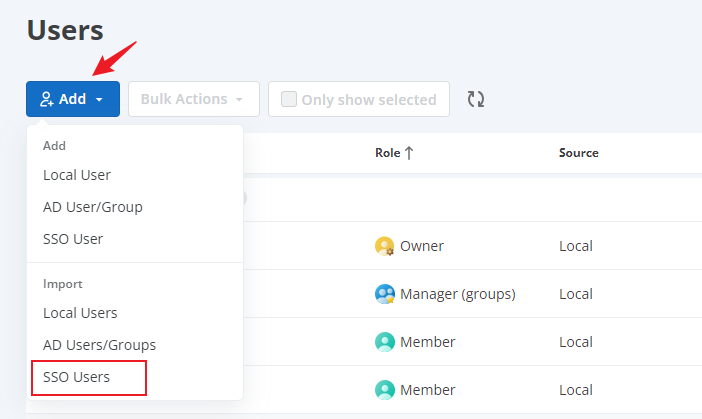Click the refresh users icon

(476, 99)
